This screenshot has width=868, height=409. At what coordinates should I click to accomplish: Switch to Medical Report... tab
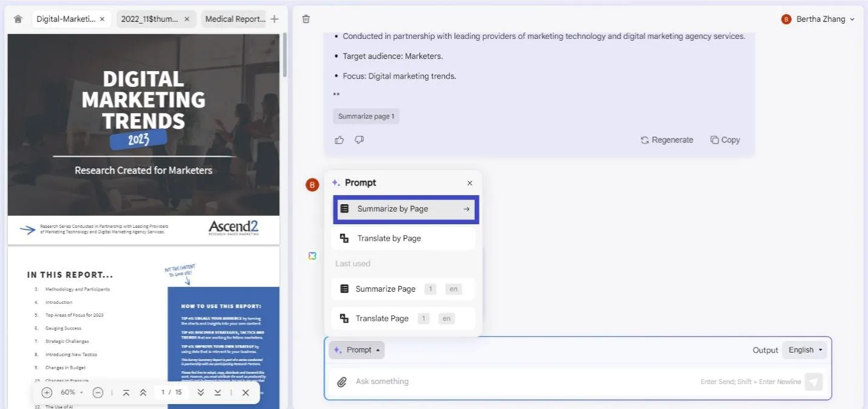(x=235, y=19)
